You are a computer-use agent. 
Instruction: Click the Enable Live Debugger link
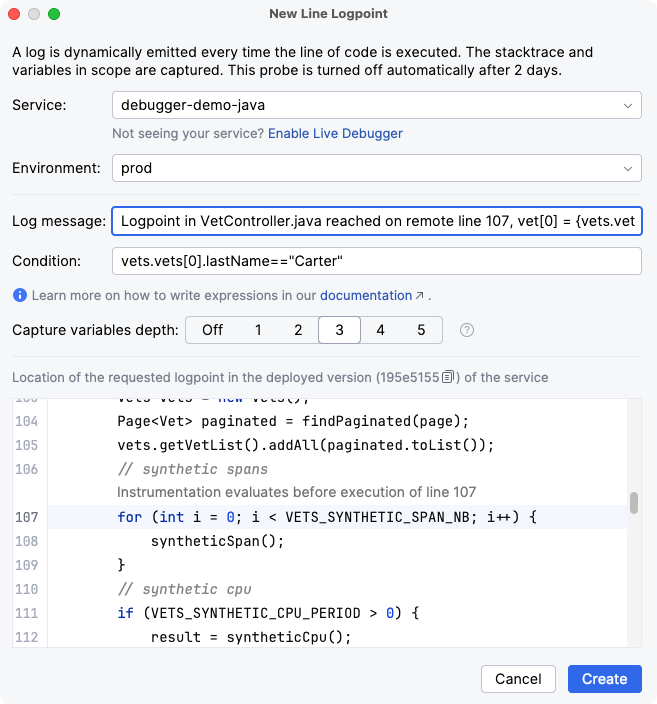click(x=335, y=133)
